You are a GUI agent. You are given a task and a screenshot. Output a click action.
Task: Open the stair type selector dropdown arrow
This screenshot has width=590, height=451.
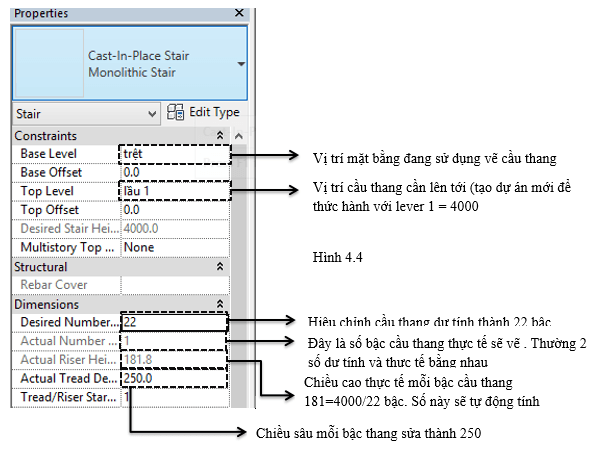click(x=241, y=64)
